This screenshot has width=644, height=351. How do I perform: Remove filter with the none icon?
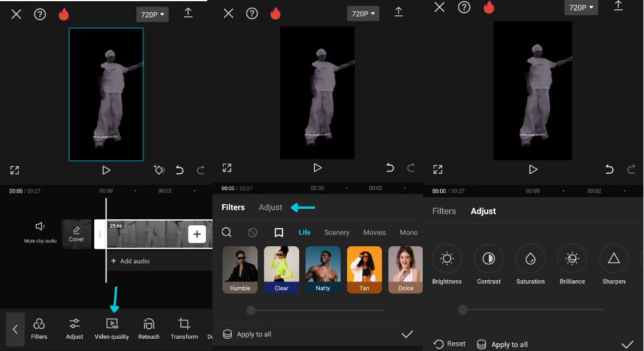coord(252,232)
